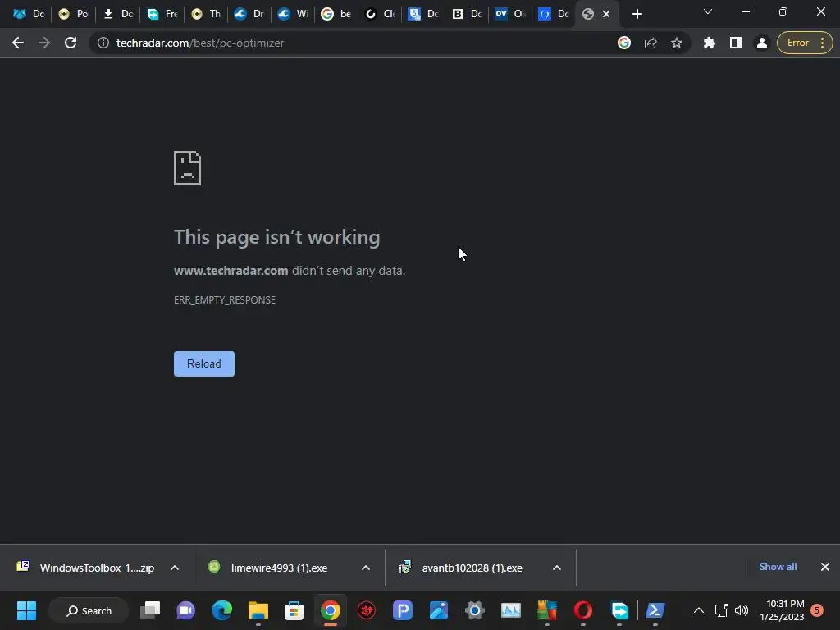Click the www.techradar.com text on error page
840x630 pixels.
pos(231,271)
